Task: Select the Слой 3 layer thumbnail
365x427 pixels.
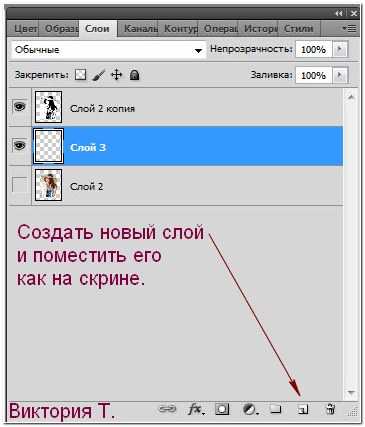Action: pyautogui.click(x=48, y=146)
